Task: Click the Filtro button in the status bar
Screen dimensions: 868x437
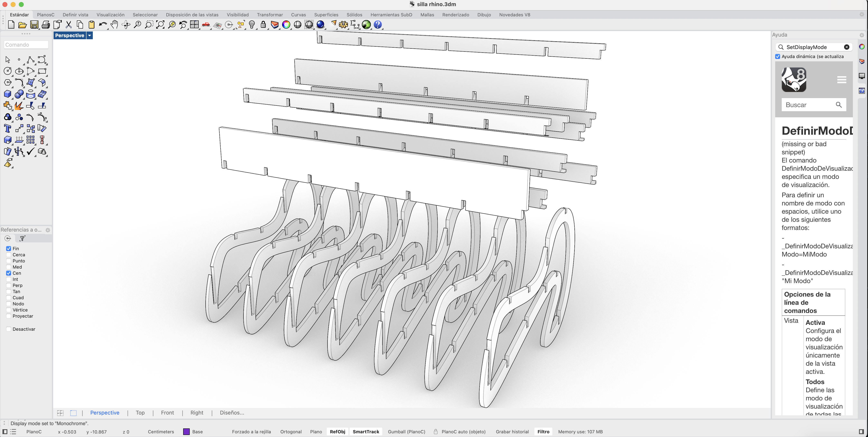Action: [543, 432]
